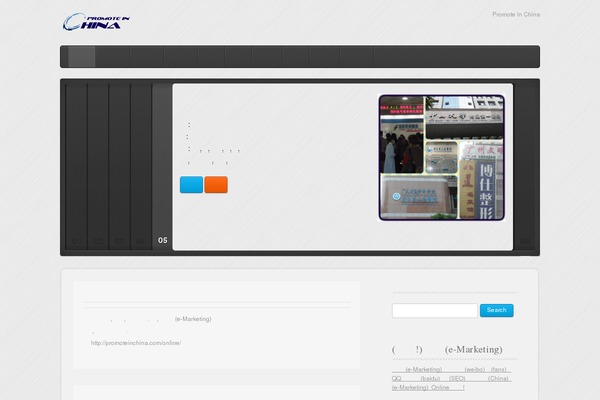
Task: Click the orange button in the slider
Action: [216, 185]
